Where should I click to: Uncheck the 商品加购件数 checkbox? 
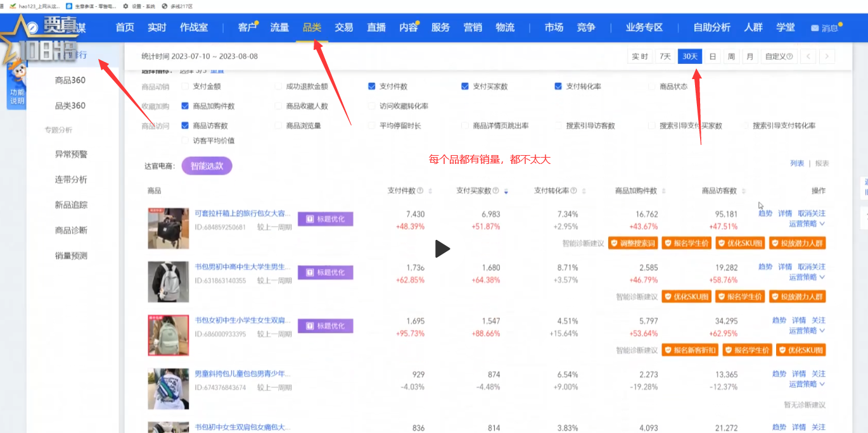pyautogui.click(x=186, y=106)
